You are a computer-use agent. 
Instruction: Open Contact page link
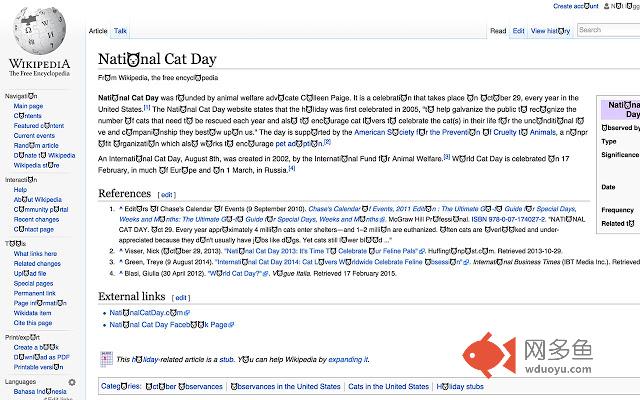[x=33, y=229]
